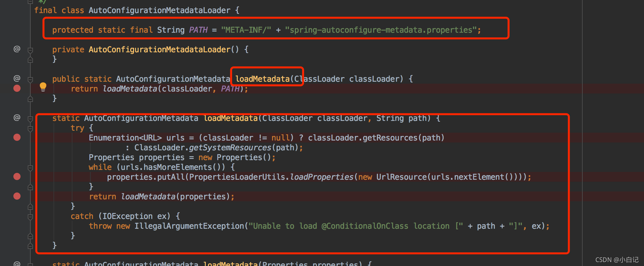
Task: Click the String path parameter
Action: [401, 118]
